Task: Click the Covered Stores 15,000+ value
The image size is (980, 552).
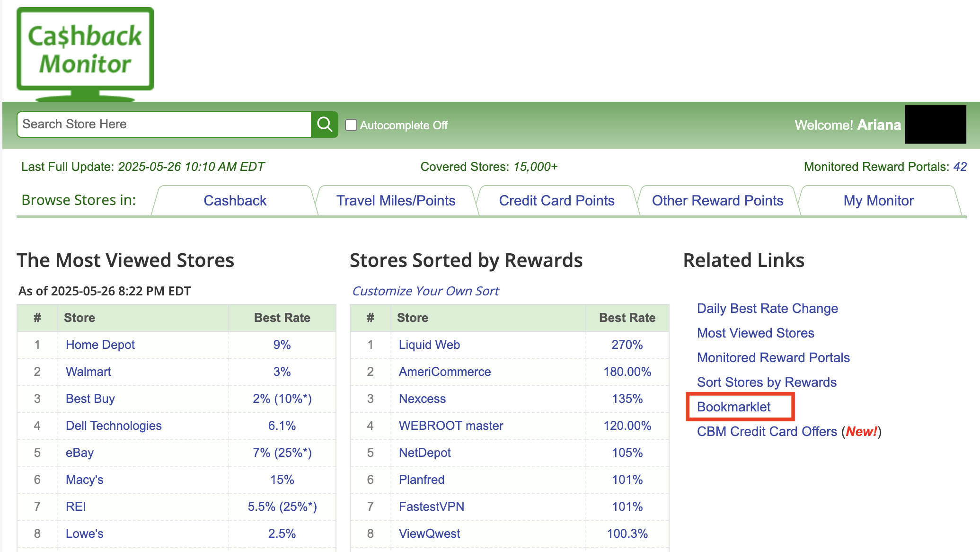Action: tap(536, 167)
